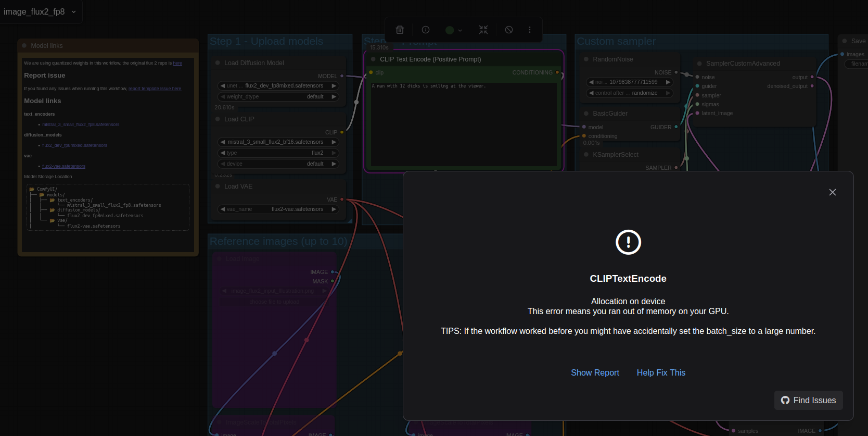The image size is (868, 436).
Task: Click images input slot on Save node
Action: click(842, 54)
